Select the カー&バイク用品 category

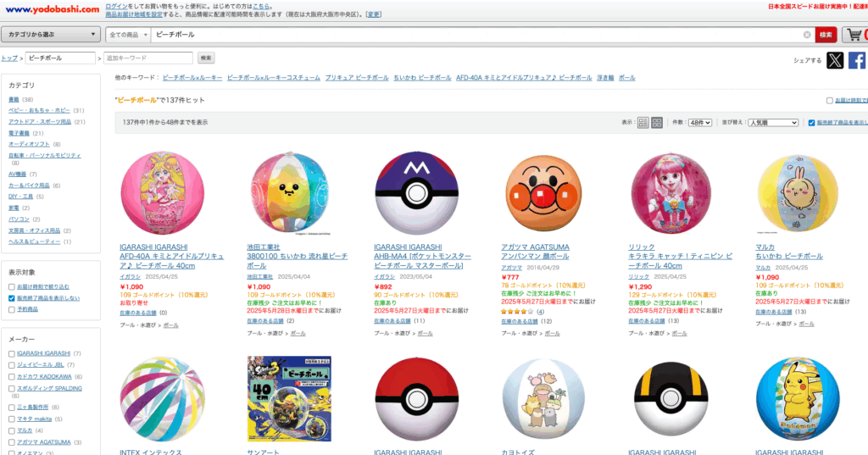point(29,186)
